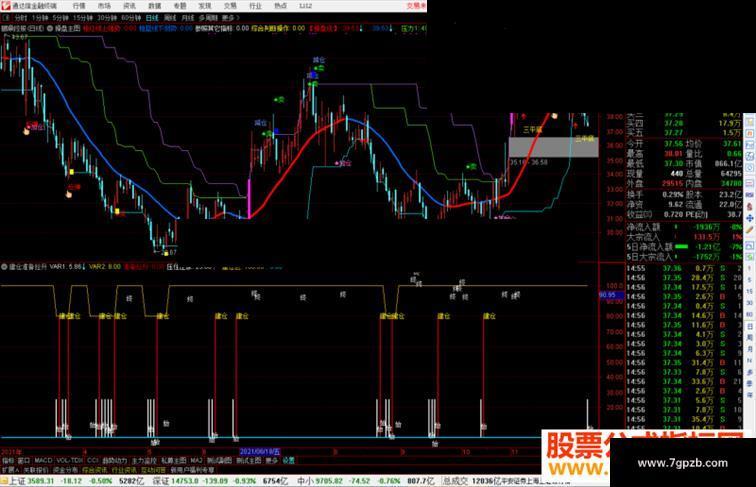Select the 周线 period
756x487 pixels.
coord(170,18)
